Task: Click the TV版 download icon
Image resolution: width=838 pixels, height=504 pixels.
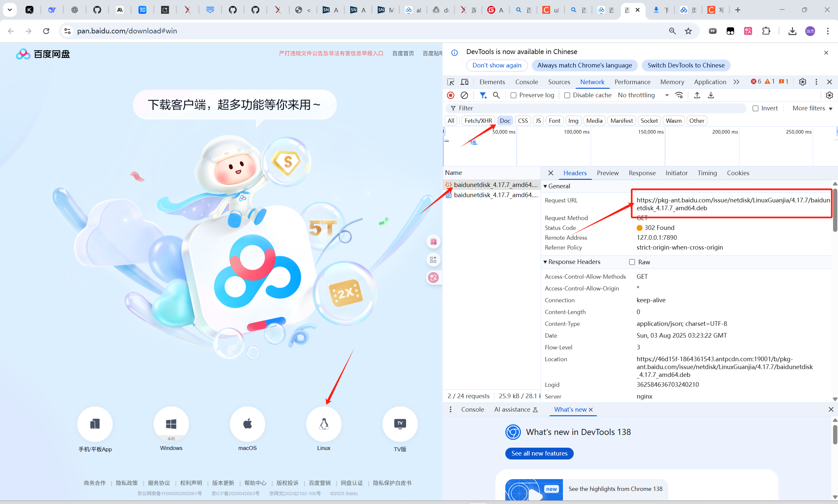Action: pos(400,423)
